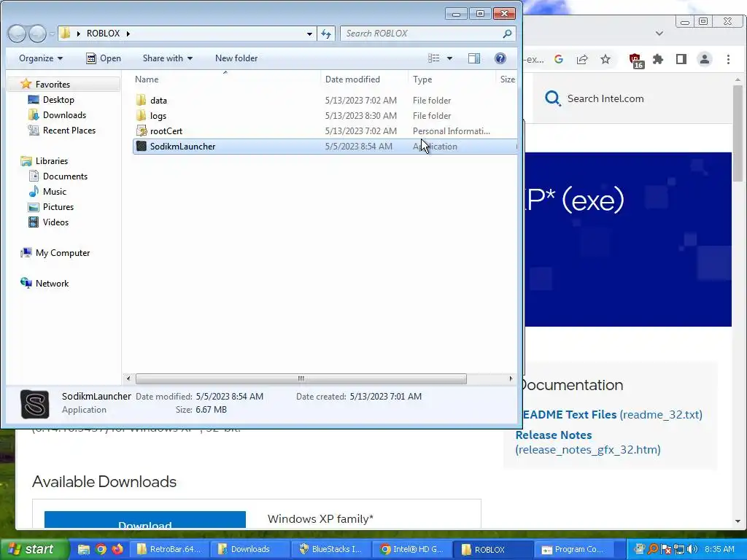
Task: Open the README Text Files link
Action: point(611,414)
